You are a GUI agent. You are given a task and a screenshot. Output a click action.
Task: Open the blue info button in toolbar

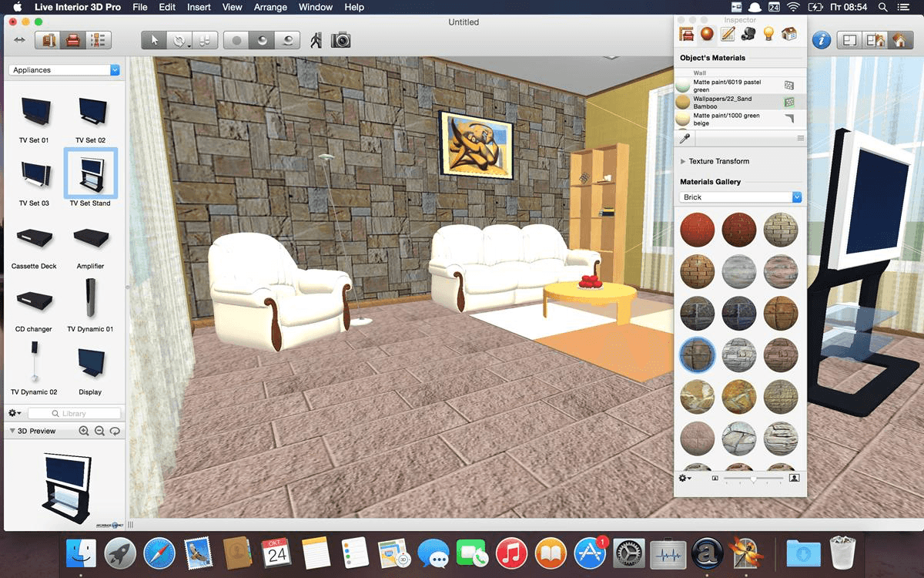pyautogui.click(x=821, y=40)
